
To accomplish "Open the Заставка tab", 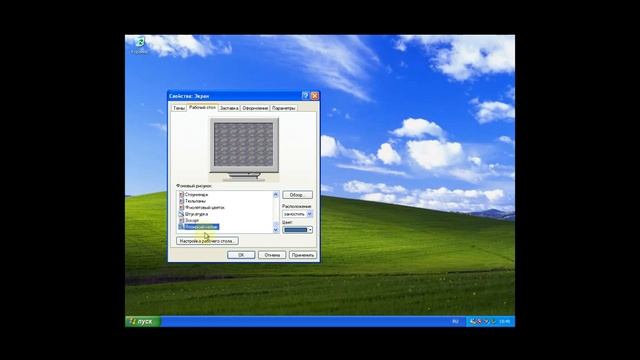I will tap(229, 108).
